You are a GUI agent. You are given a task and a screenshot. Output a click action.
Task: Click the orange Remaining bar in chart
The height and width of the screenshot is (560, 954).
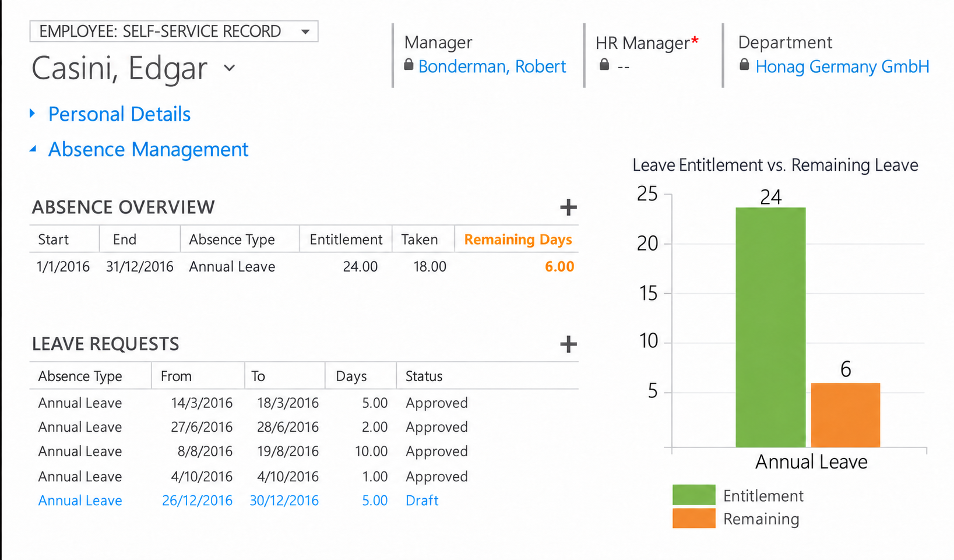tap(846, 415)
